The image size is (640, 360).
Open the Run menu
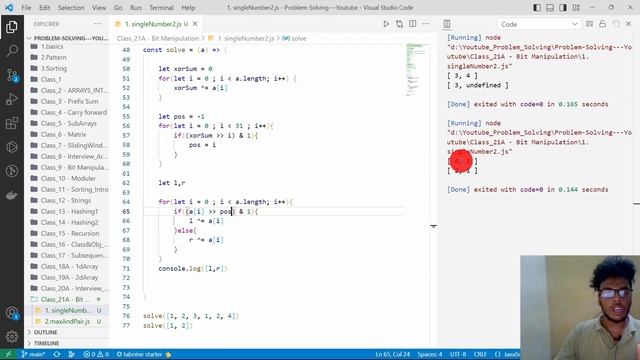pyautogui.click(x=136, y=8)
